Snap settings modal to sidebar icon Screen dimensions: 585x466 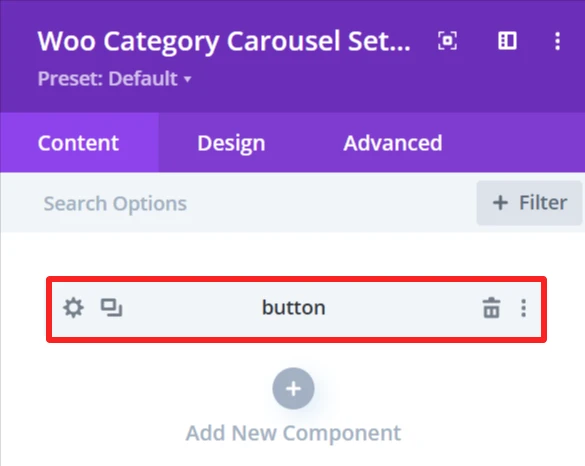[507, 41]
